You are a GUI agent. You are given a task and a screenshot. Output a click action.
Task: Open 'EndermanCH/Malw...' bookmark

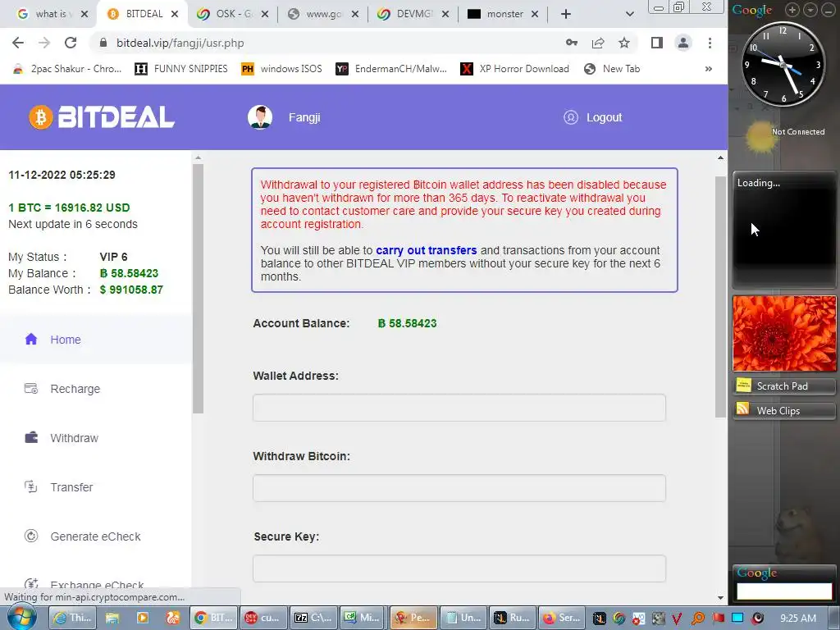[391, 69]
